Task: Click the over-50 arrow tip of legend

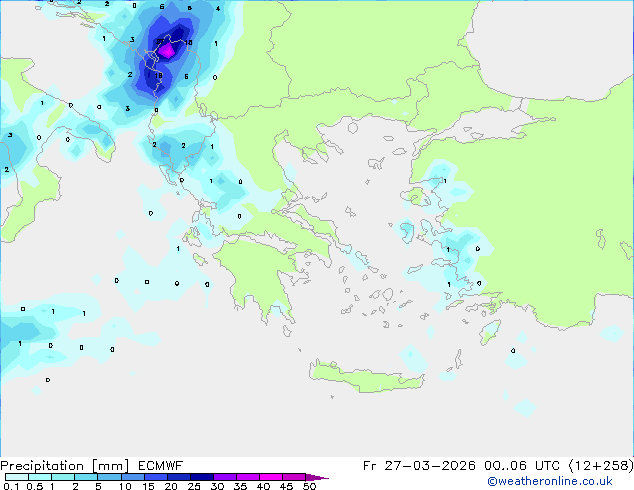Action: pyautogui.click(x=317, y=477)
